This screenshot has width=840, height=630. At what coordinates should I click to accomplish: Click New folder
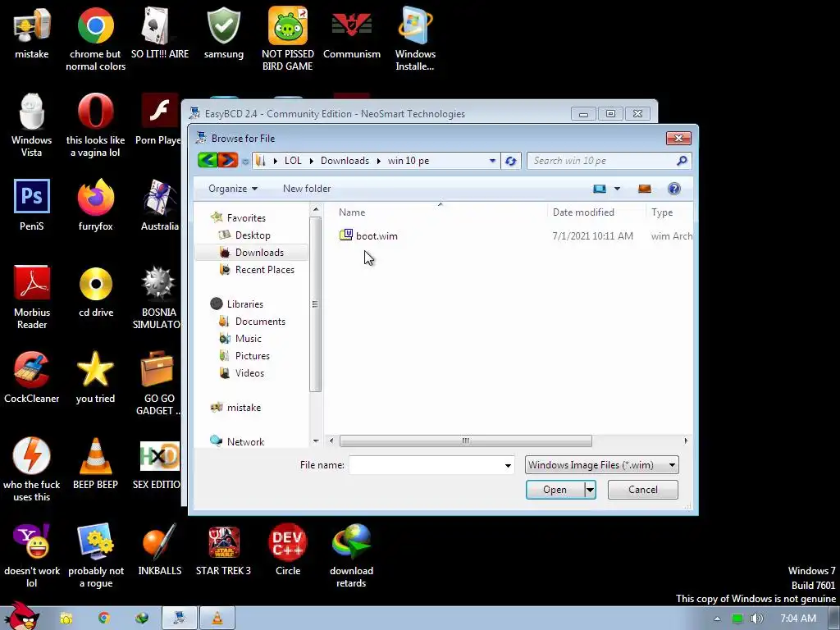(x=307, y=189)
